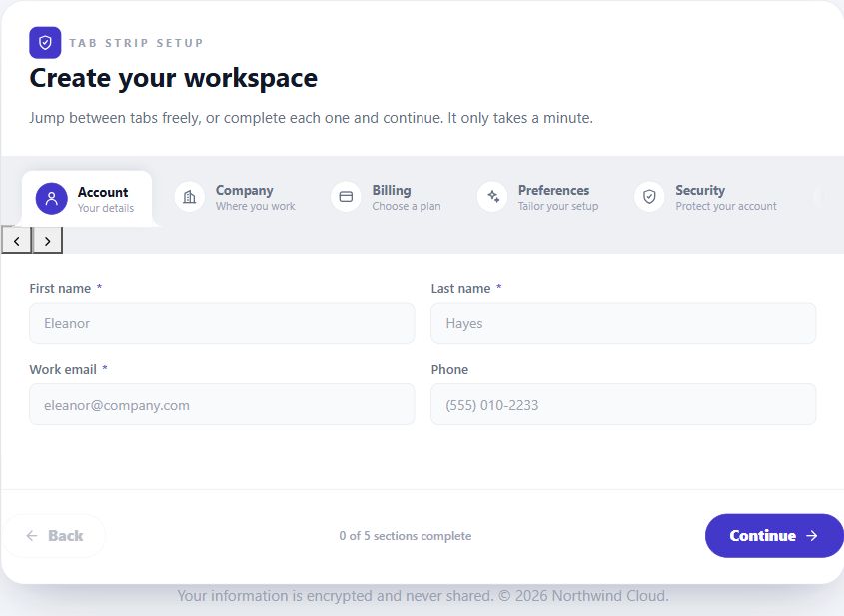Focus the First name field
The height and width of the screenshot is (616, 844).
click(x=222, y=323)
